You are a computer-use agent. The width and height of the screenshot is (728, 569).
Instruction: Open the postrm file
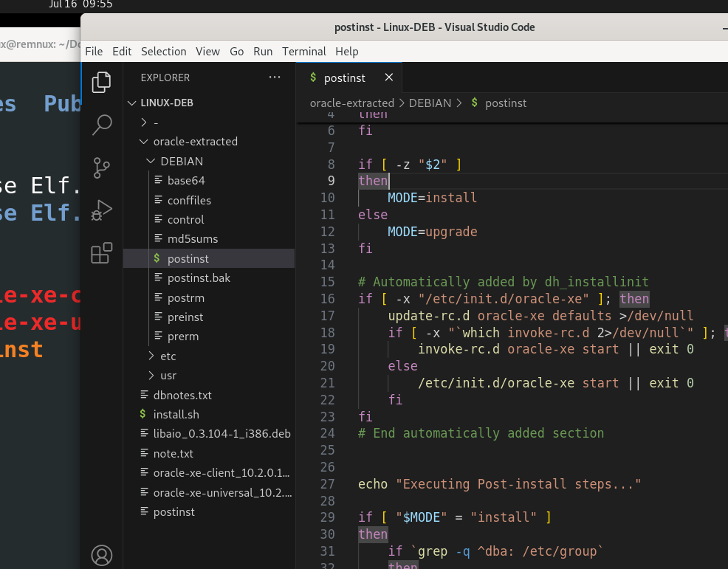(209, 297)
